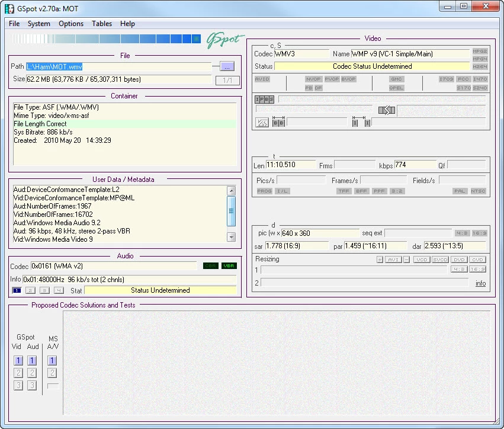Click the VCD resizing preset button

click(x=422, y=260)
